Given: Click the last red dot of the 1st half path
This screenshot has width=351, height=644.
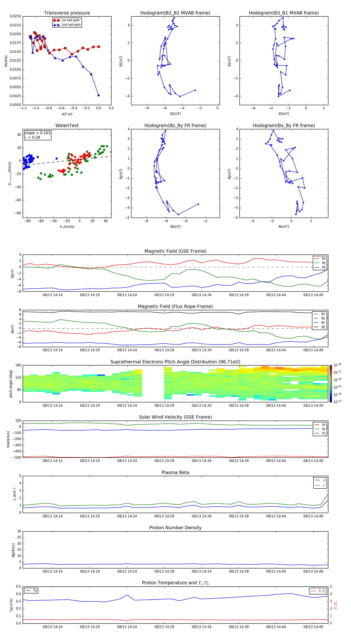Looking at the screenshot, I should [99, 47].
